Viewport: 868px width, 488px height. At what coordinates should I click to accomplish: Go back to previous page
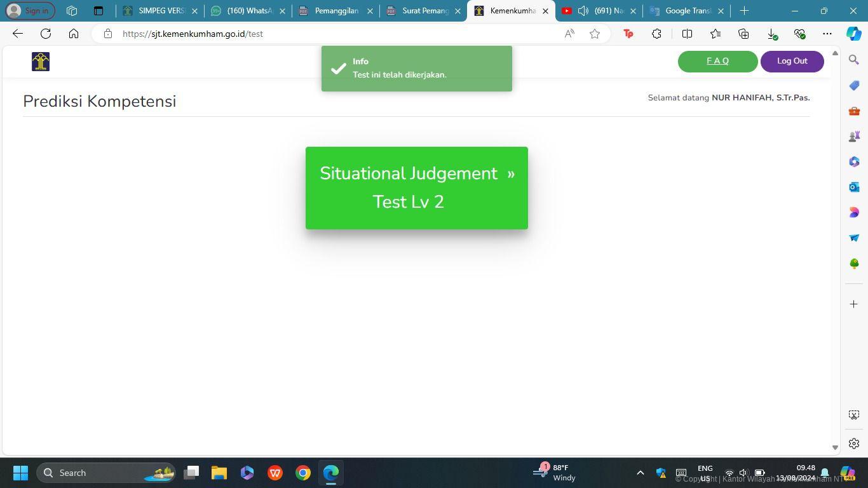[18, 34]
